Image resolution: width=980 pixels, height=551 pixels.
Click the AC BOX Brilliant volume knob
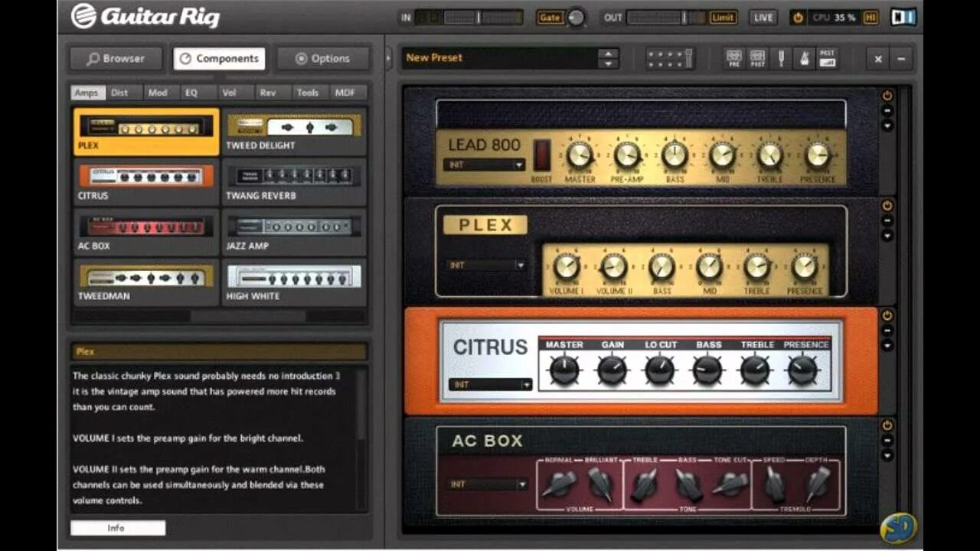(601, 484)
